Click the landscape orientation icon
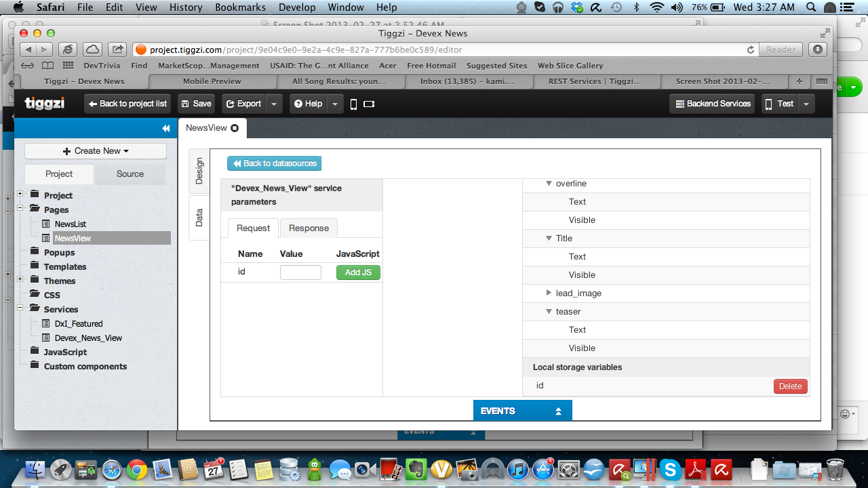868x488 pixels. [x=369, y=104]
